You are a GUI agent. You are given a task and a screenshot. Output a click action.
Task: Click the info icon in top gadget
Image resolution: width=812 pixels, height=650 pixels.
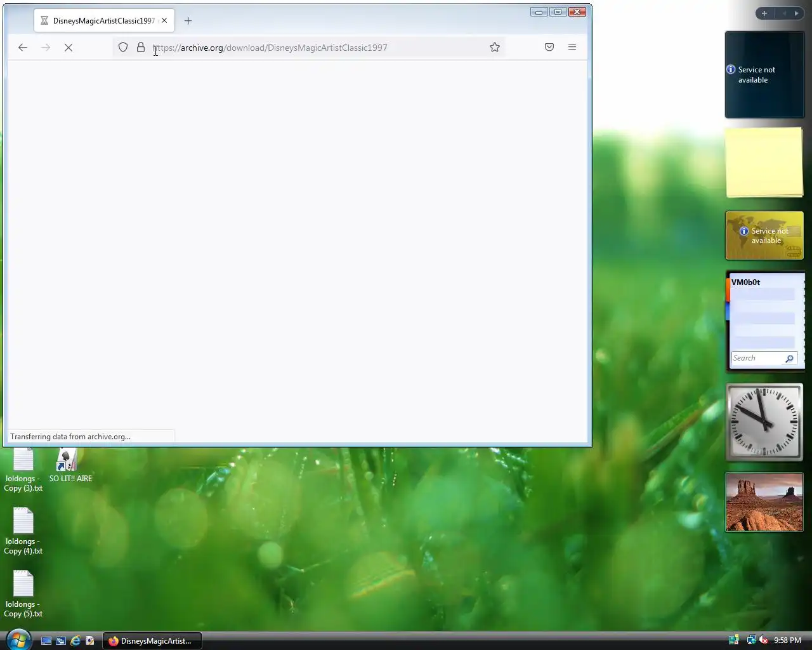point(731,69)
